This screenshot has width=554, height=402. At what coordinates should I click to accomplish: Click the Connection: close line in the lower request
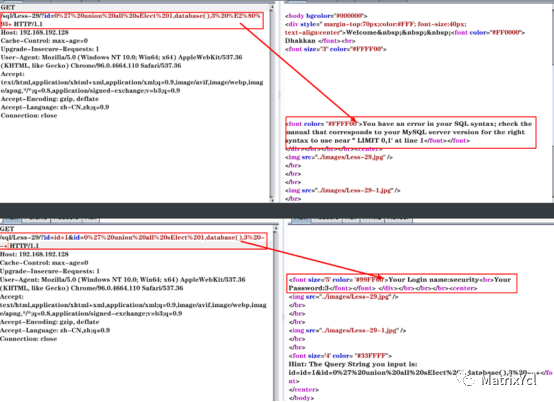tap(28, 339)
